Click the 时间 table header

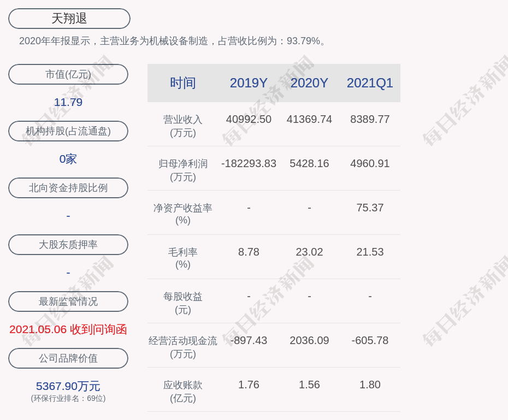(x=183, y=83)
